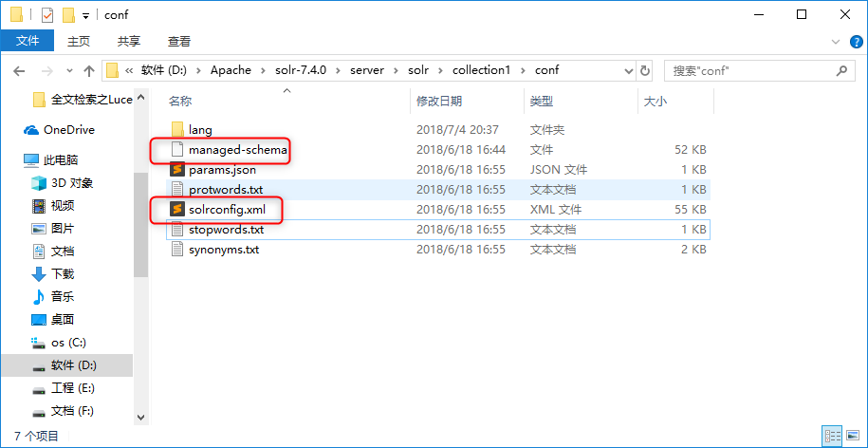
Task: Click the navigation pane scrollbar up arrow
Action: tap(140, 98)
